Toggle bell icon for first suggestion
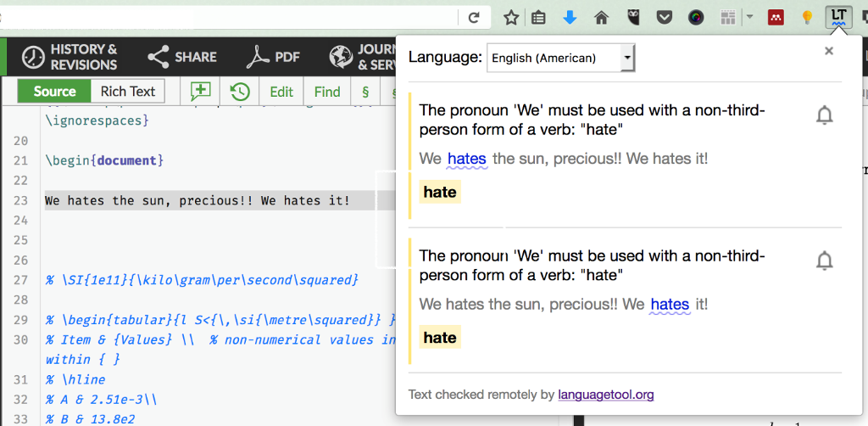 (824, 116)
